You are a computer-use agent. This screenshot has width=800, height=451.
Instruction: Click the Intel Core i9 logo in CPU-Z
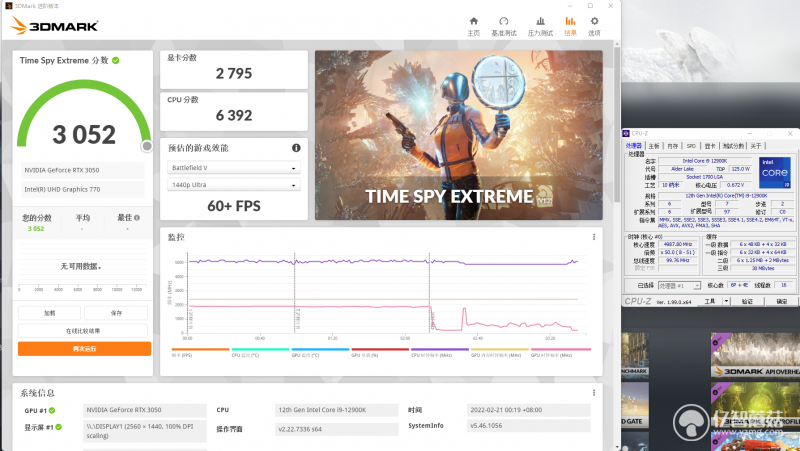[775, 172]
